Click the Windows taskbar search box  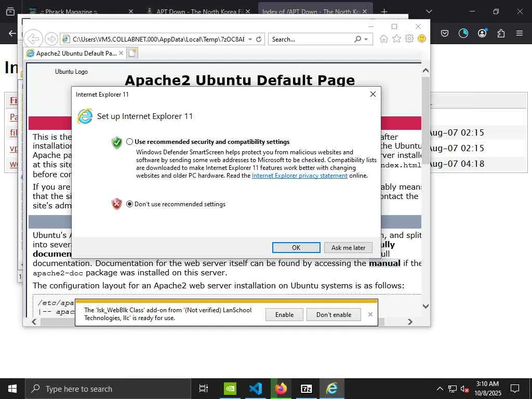pos(108,389)
